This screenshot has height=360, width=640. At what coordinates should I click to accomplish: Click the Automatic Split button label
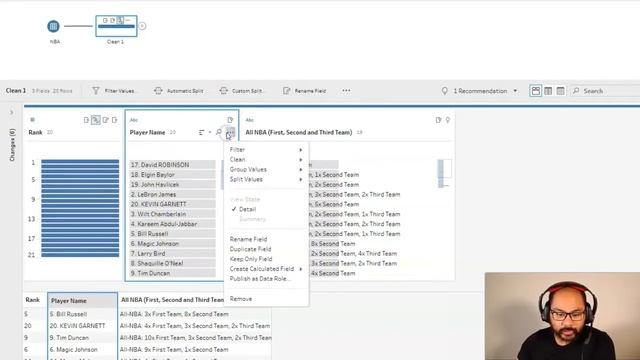coord(185,91)
